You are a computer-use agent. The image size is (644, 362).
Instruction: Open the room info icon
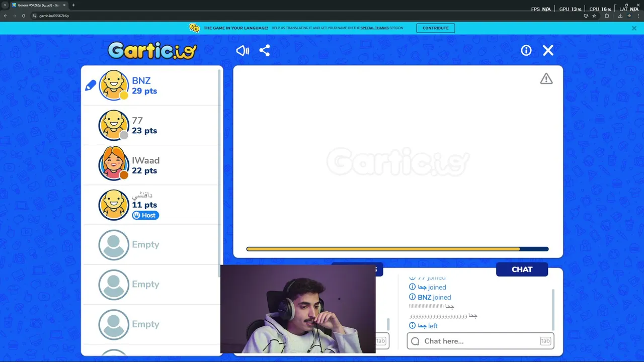click(x=526, y=50)
